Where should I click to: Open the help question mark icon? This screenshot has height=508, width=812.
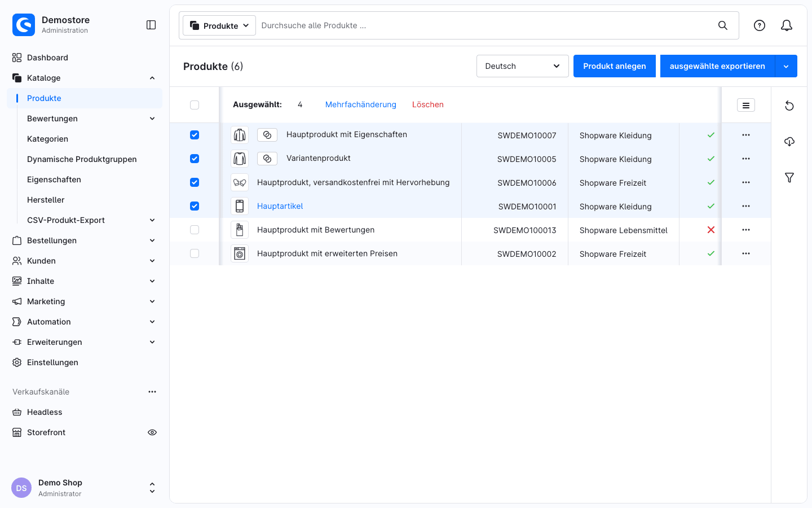coord(760,25)
